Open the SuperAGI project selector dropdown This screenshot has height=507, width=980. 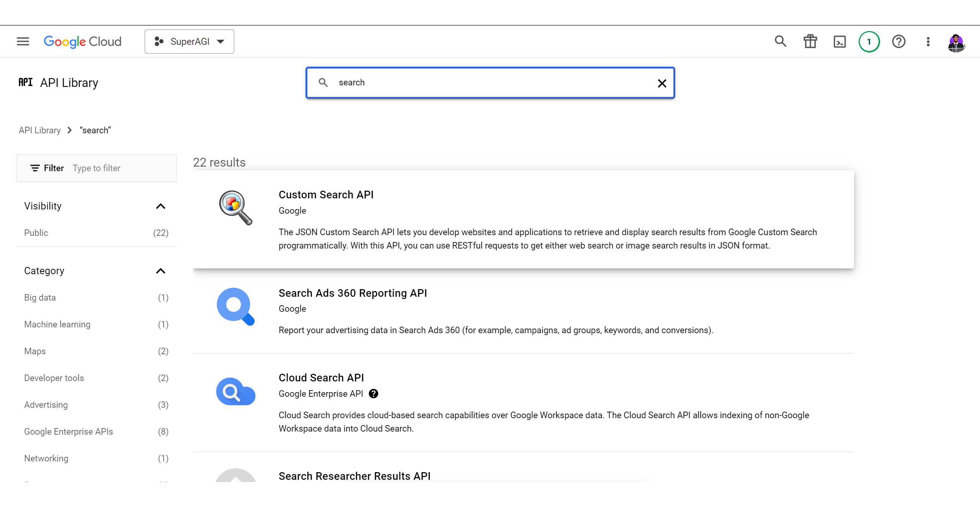(x=189, y=41)
